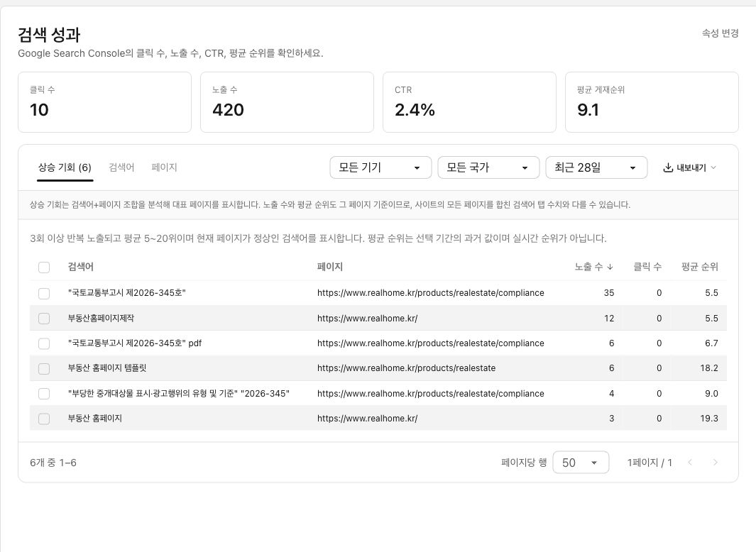Expand the 내보내기 export menu chevron
756x552 pixels.
click(x=713, y=167)
